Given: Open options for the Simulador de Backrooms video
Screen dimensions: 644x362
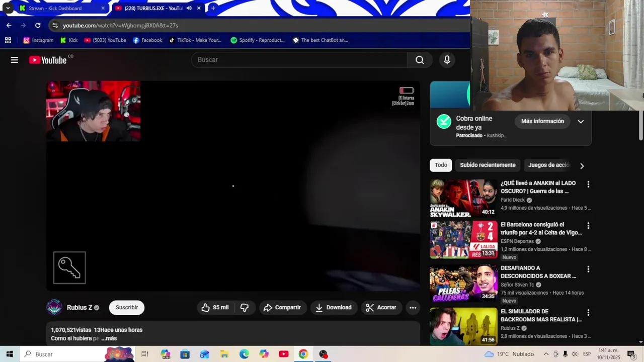Looking at the screenshot, I should point(588,312).
